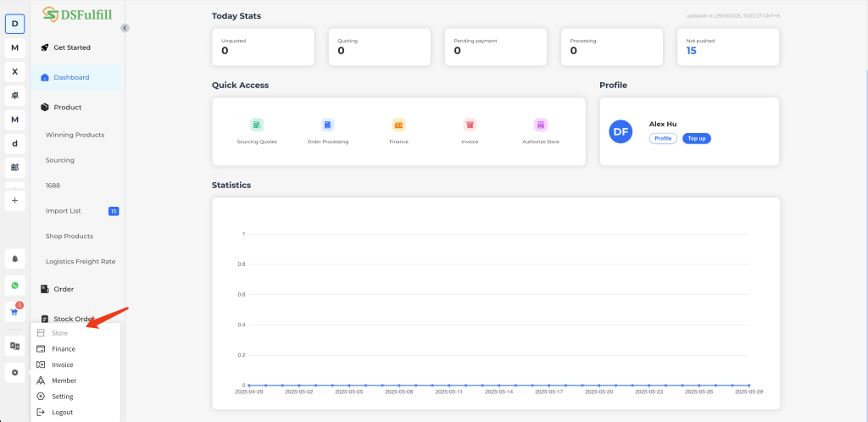The height and width of the screenshot is (422, 868).
Task: Click the Top up button
Action: [696, 138]
